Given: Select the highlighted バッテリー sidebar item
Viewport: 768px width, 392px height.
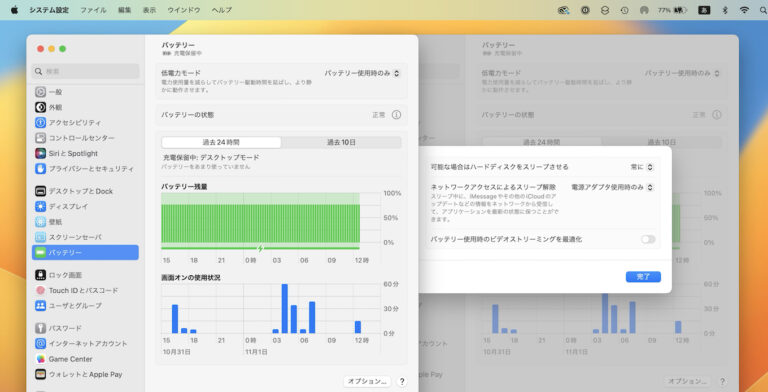Looking at the screenshot, I should [85, 252].
